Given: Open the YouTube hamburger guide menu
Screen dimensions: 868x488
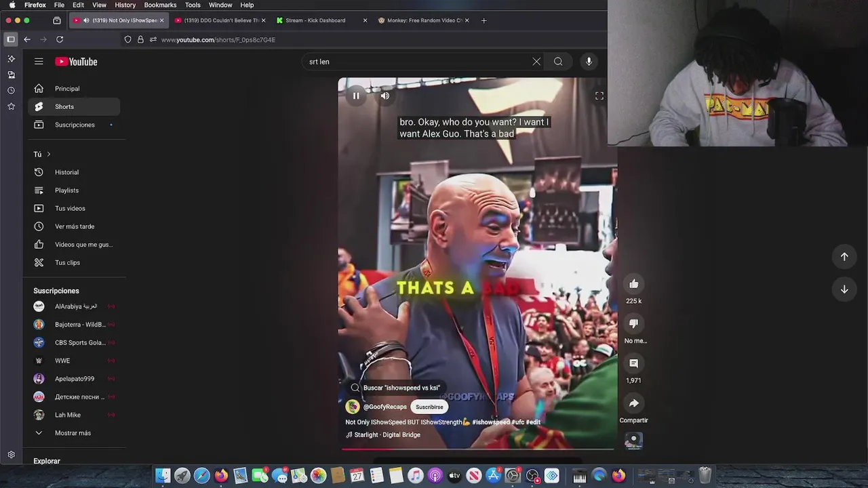Looking at the screenshot, I should (x=39, y=62).
